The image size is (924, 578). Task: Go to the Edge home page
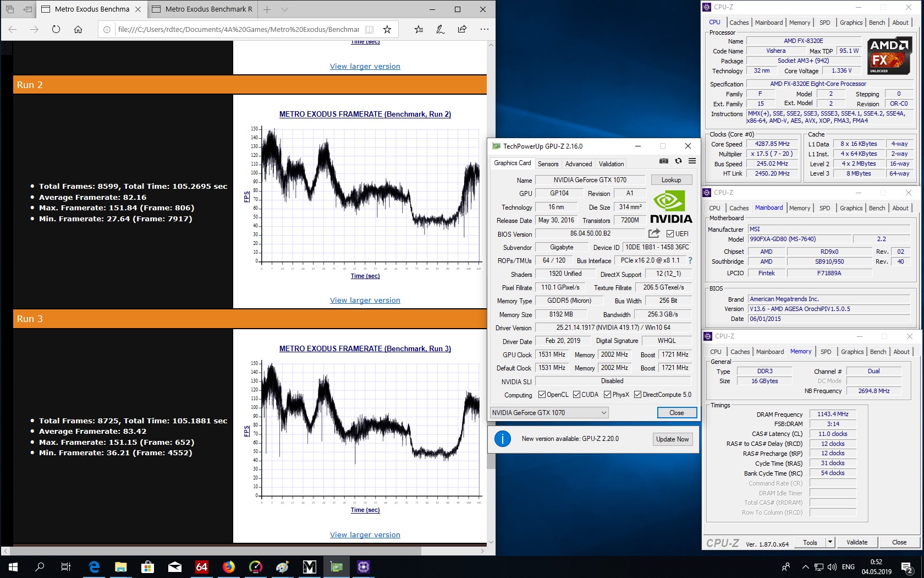click(x=78, y=29)
